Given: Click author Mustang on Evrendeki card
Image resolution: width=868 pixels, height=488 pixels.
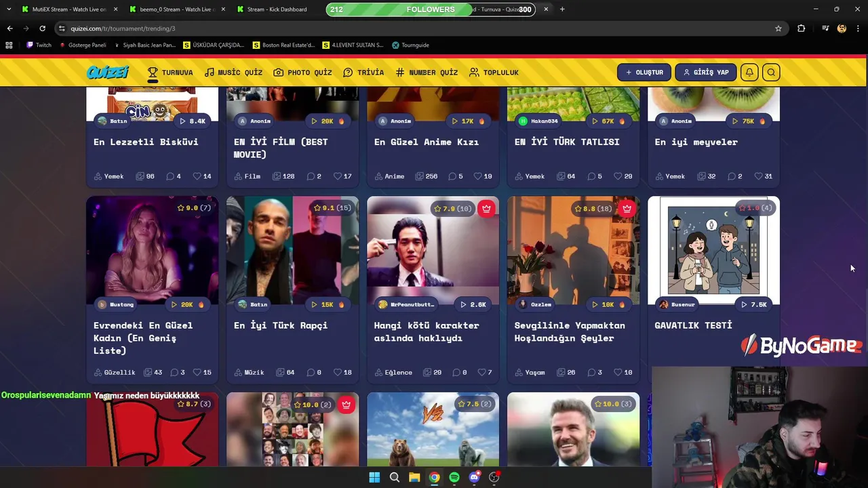Looking at the screenshot, I should [x=116, y=304].
